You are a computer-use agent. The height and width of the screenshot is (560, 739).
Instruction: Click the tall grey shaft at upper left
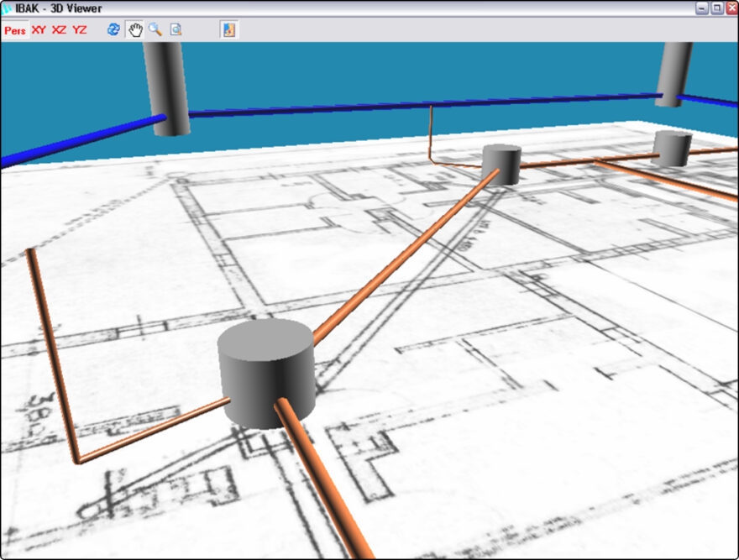[x=165, y=84]
